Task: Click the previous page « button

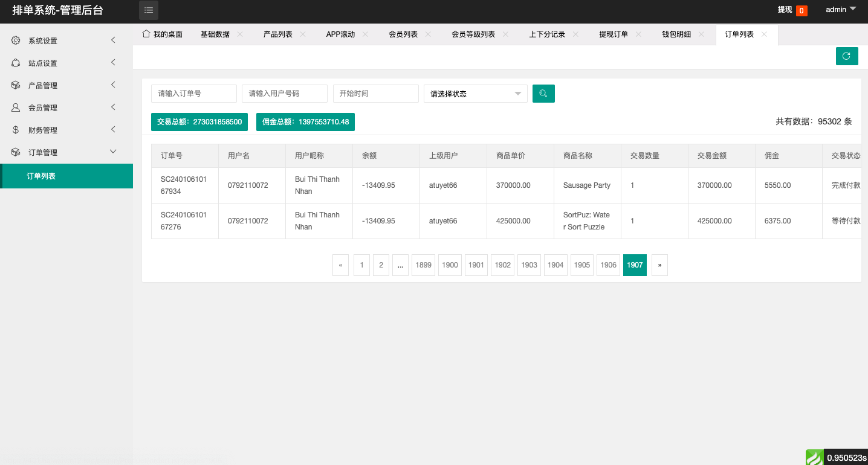Action: [340, 265]
